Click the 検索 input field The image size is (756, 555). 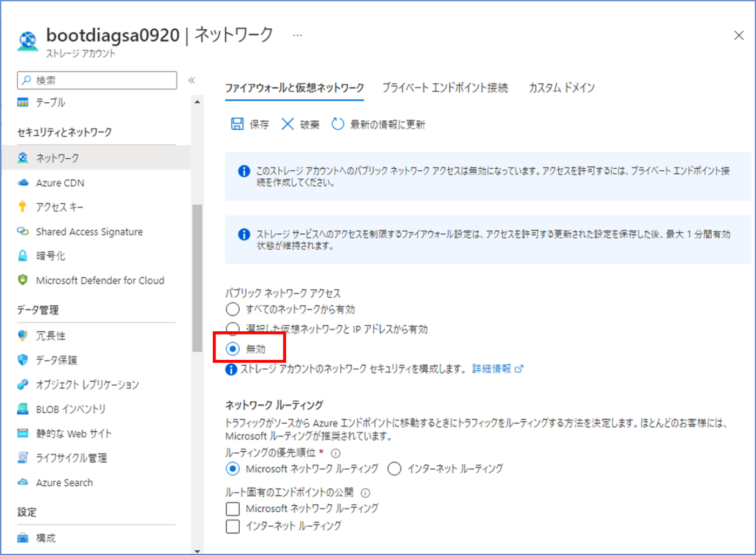click(97, 80)
